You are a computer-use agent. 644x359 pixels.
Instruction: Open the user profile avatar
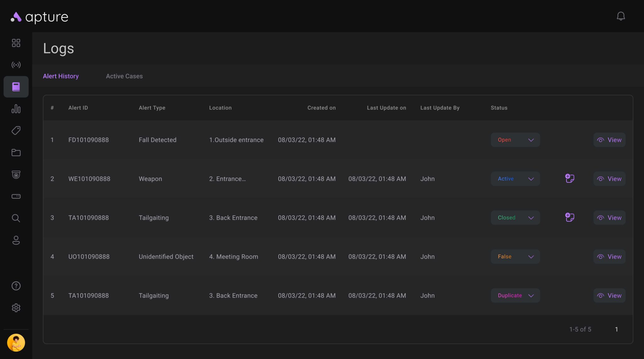coord(16,343)
